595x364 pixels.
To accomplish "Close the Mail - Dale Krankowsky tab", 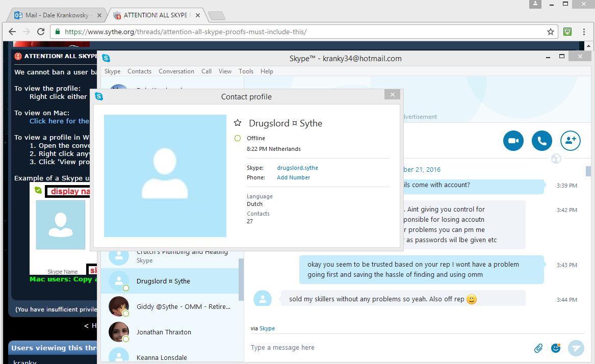I will click(99, 16).
